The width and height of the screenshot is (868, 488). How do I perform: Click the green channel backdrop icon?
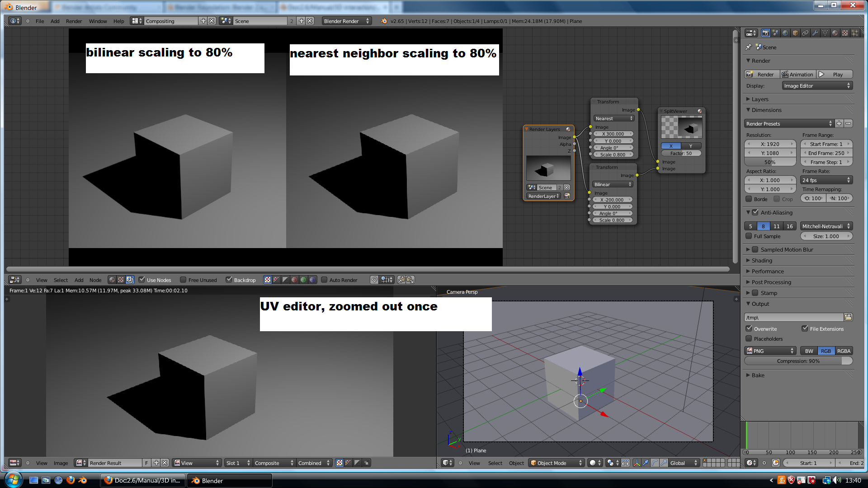pyautogui.click(x=303, y=280)
